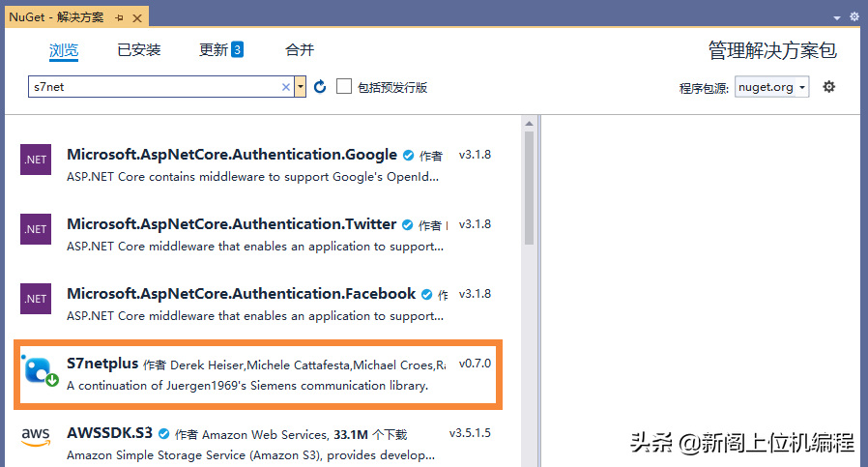This screenshot has height=467, width=868.
Task: Select the AWSSDK.S3 package name
Action: click(109, 433)
